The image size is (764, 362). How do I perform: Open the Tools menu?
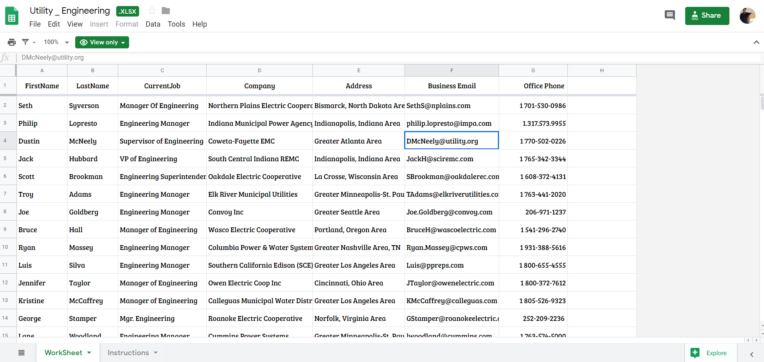pos(176,24)
